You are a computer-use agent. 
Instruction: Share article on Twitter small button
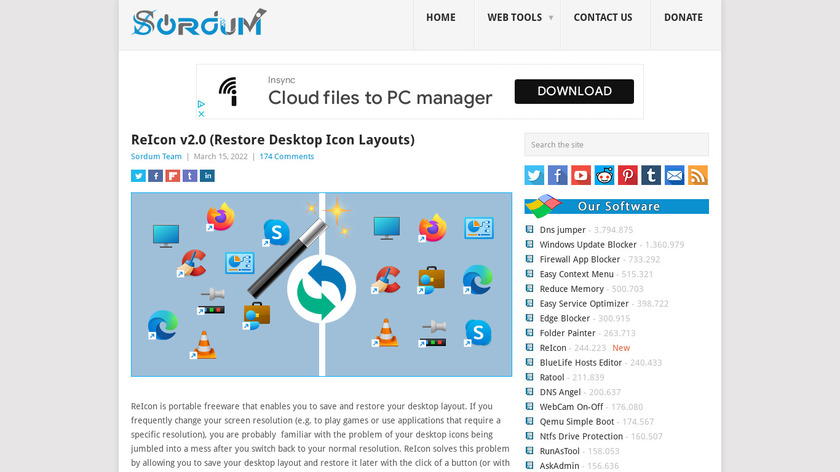click(138, 176)
